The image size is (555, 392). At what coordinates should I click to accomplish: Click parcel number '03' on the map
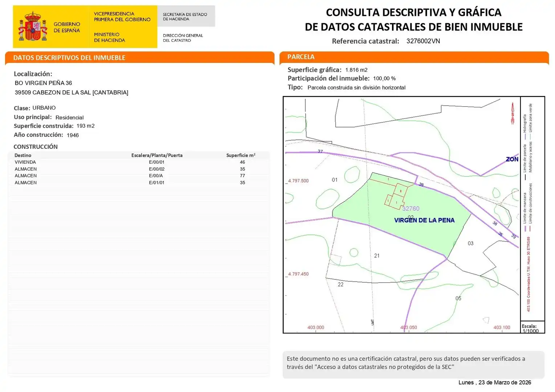point(470,244)
